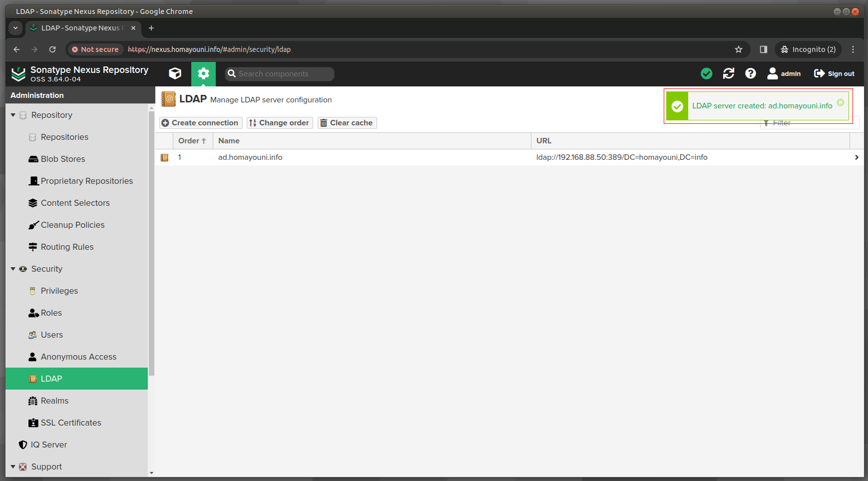Image resolution: width=868 pixels, height=481 pixels.
Task: Open Realms in Security
Action: [54, 401]
